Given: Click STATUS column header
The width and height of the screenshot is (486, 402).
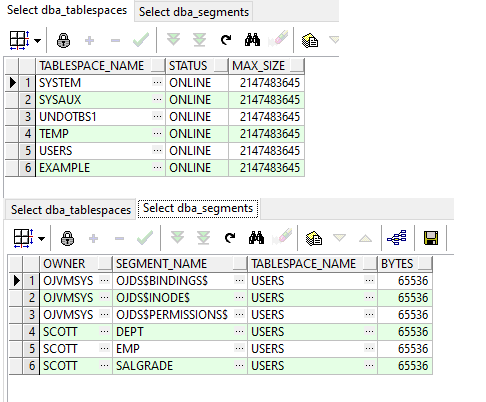Looking at the screenshot, I should coord(197,66).
